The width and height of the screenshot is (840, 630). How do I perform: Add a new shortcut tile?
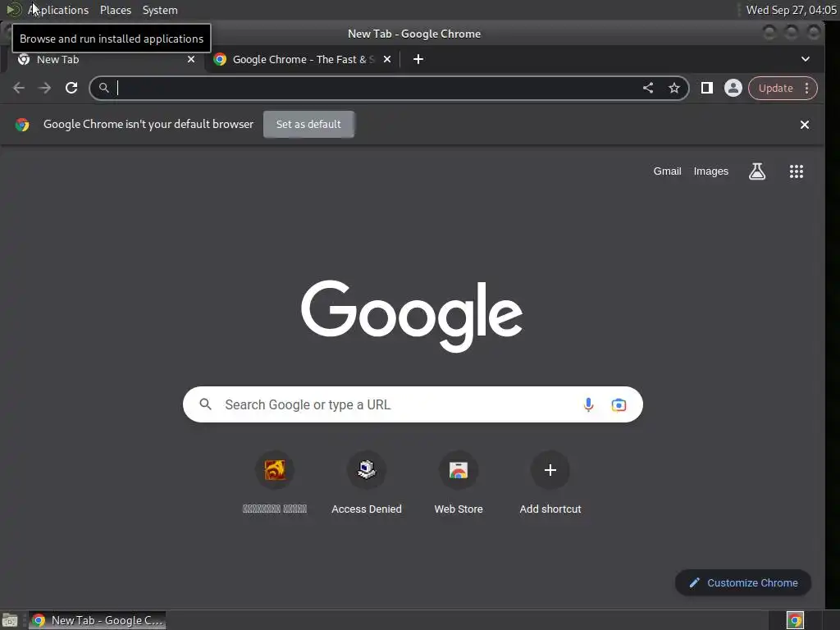click(x=550, y=470)
